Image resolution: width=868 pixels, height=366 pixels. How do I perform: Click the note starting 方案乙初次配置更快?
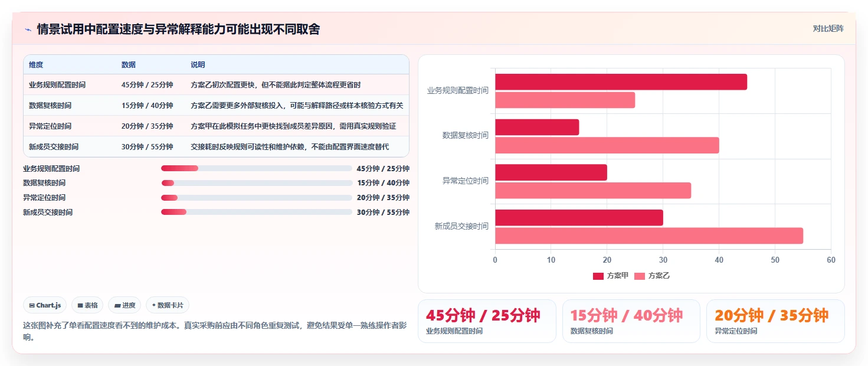tap(276, 85)
